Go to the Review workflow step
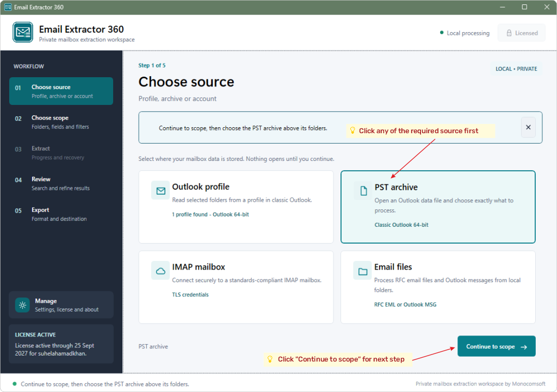This screenshot has width=557, height=392. (61, 183)
